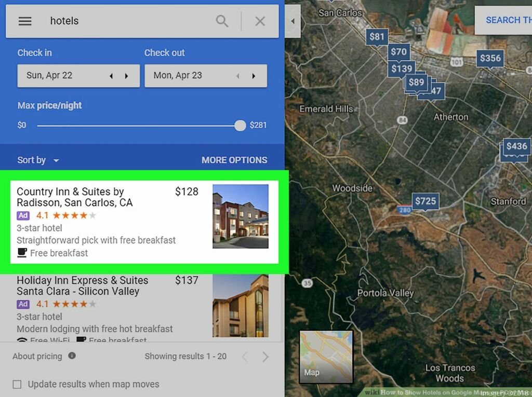
Task: Move check-out date one day later
Action: pos(254,76)
